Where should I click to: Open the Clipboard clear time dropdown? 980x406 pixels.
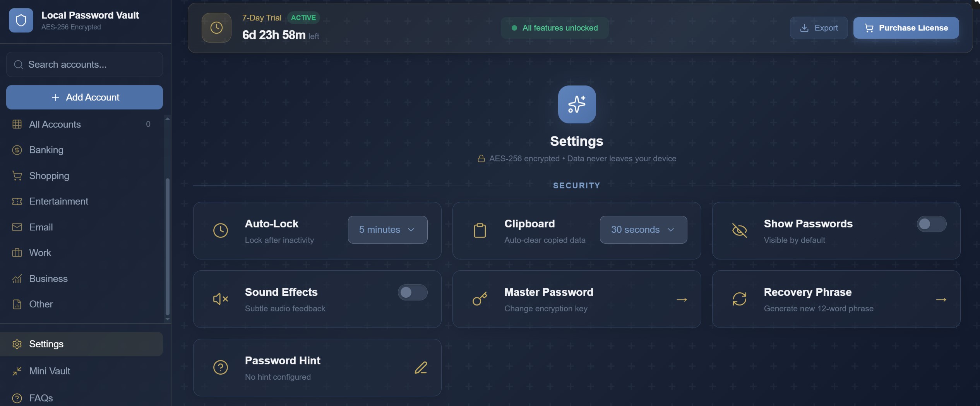643,229
